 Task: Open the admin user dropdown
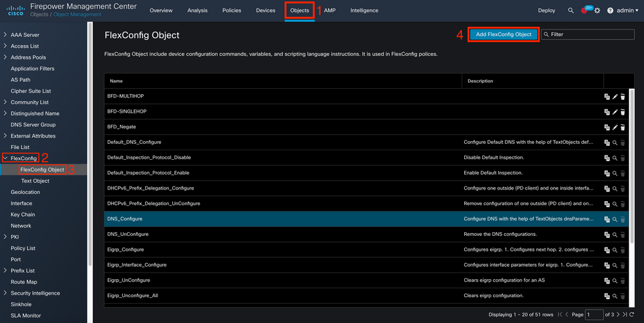[627, 10]
